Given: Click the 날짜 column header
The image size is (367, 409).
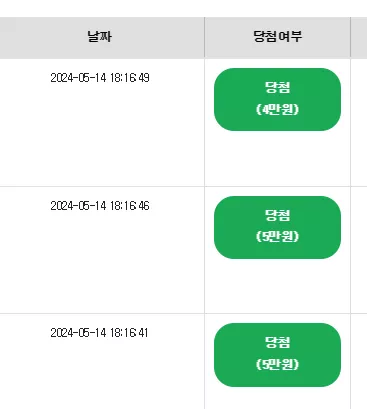Looking at the screenshot, I should (100, 37).
